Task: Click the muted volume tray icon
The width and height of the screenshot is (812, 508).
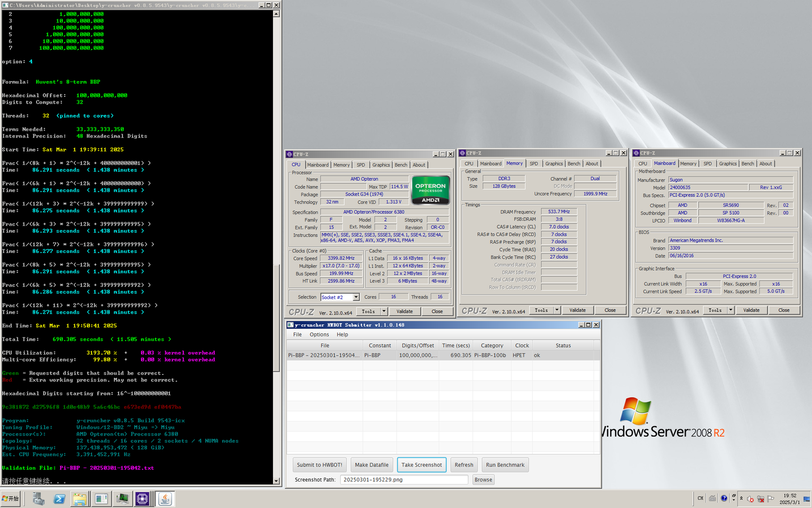Action: tap(750, 499)
